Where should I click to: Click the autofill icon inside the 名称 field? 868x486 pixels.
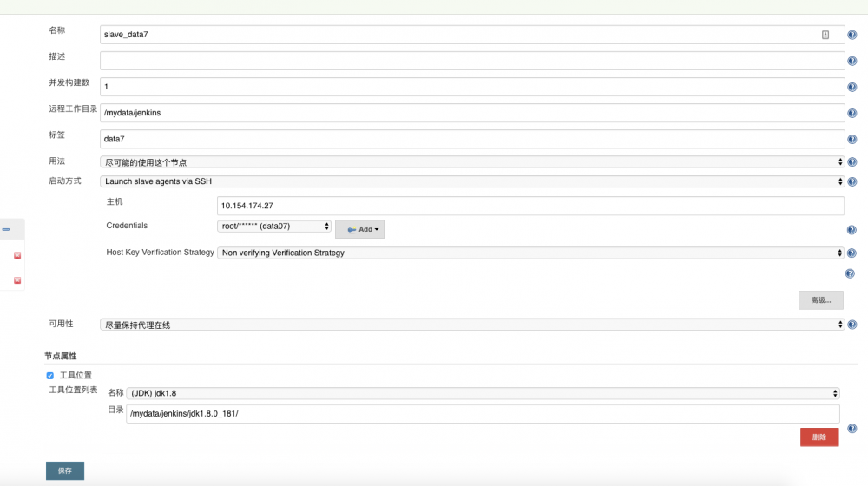(x=825, y=35)
